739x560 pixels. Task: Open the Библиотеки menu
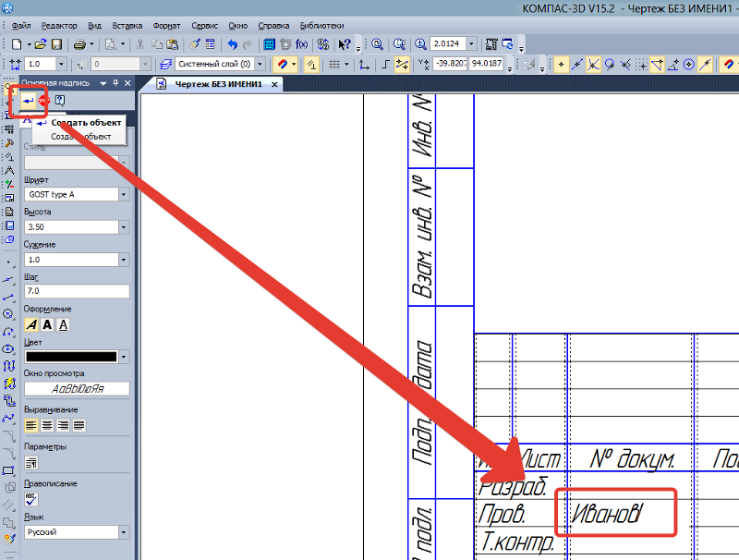(x=321, y=26)
